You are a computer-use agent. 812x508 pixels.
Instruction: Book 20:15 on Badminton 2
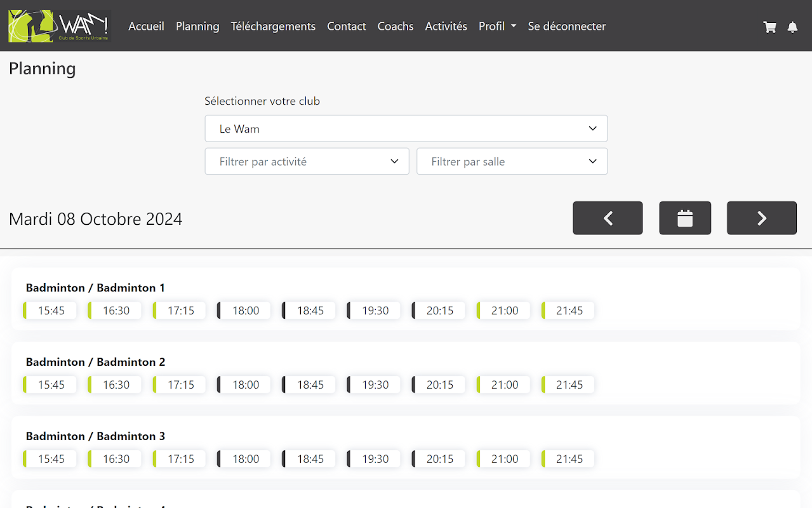(438, 385)
